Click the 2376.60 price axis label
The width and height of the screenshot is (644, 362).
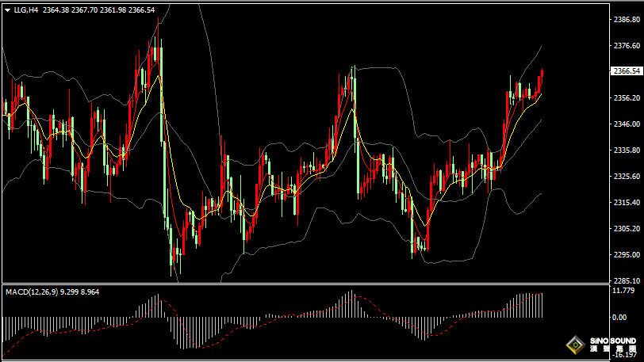(627, 46)
